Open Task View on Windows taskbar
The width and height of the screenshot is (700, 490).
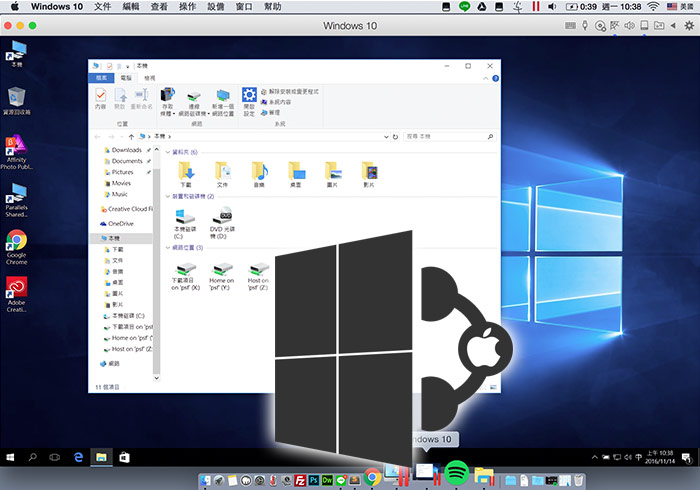54,457
